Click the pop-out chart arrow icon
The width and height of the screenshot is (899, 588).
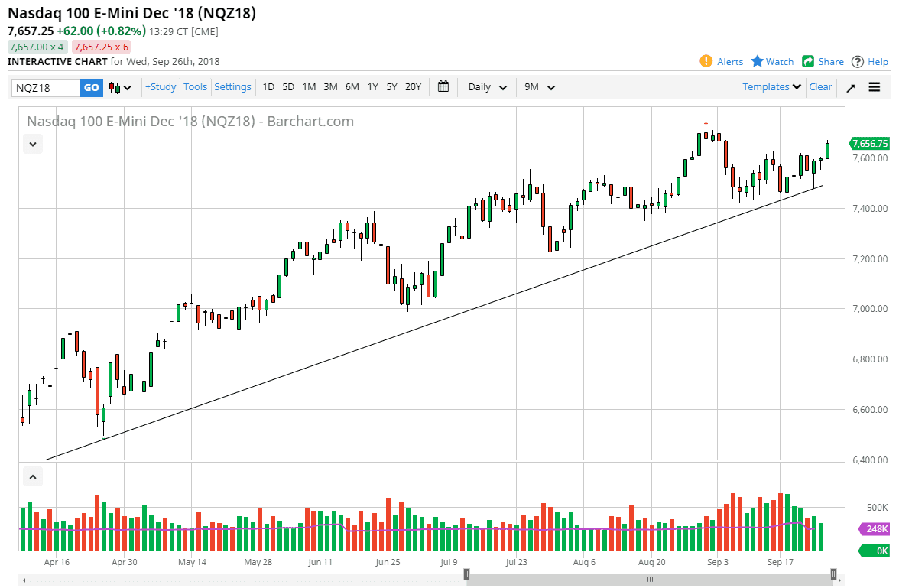pyautogui.click(x=850, y=87)
